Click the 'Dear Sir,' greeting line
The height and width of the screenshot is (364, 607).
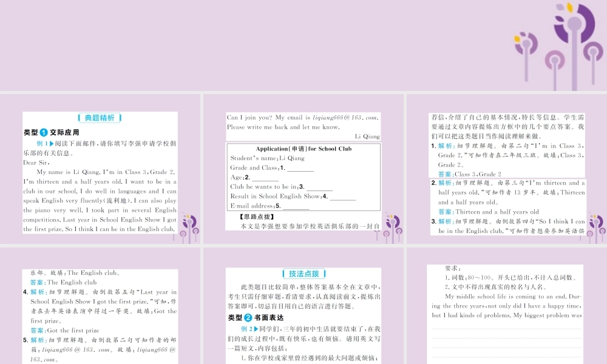click(36, 163)
